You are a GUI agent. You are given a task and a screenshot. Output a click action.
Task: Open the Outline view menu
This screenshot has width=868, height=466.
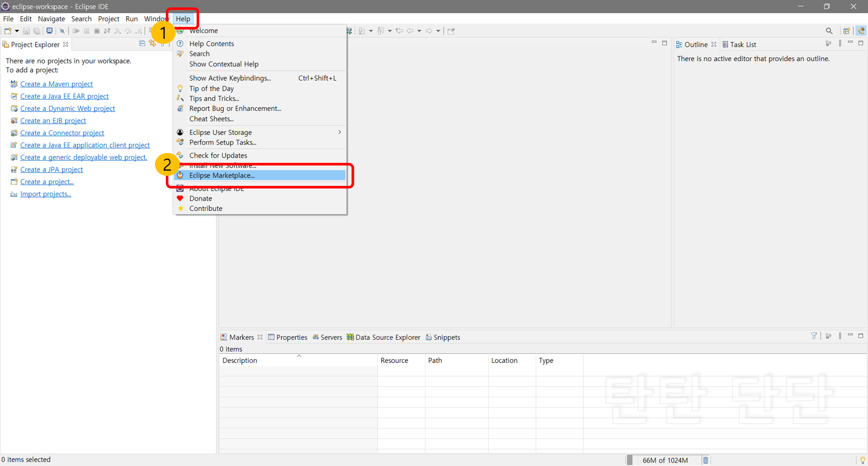[840, 43]
